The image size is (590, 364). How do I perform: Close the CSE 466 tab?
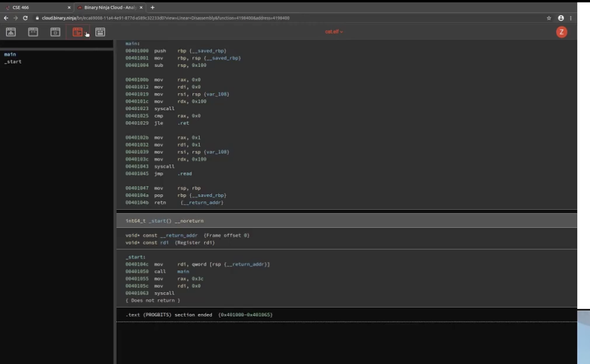[x=69, y=8]
